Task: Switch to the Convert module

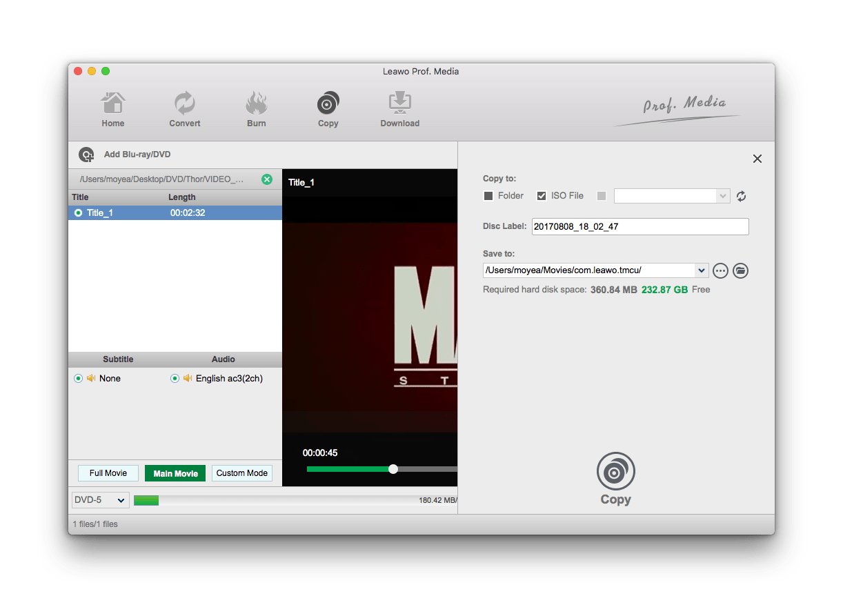Action: pos(185,110)
